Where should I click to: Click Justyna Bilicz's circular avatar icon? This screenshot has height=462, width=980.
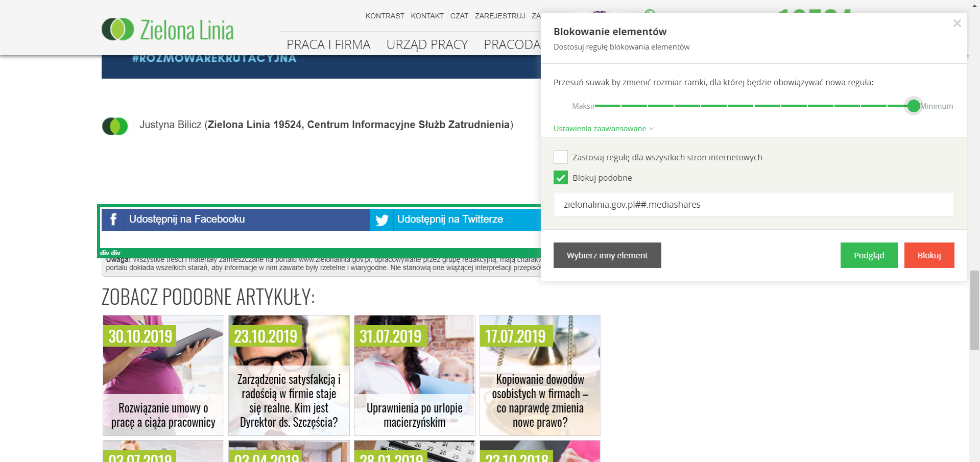(115, 126)
